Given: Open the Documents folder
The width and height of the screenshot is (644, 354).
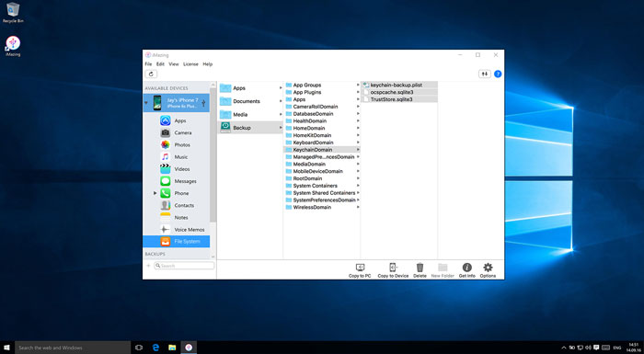Looking at the screenshot, I should click(249, 101).
